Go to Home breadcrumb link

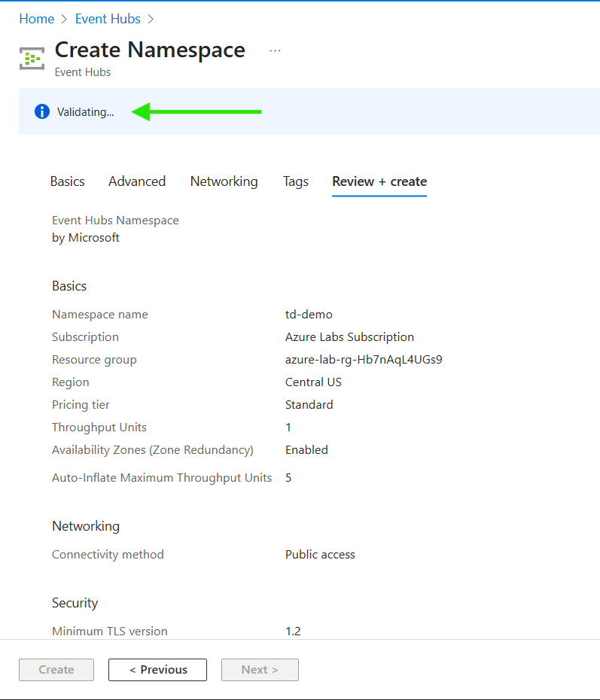(x=36, y=19)
